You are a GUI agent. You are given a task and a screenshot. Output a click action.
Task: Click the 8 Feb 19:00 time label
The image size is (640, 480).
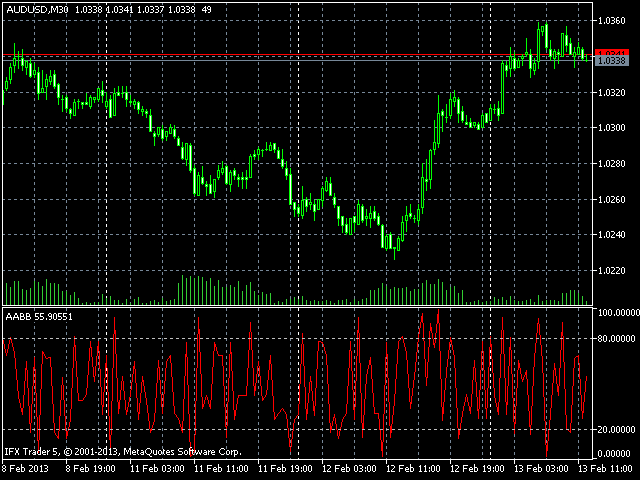point(91,468)
